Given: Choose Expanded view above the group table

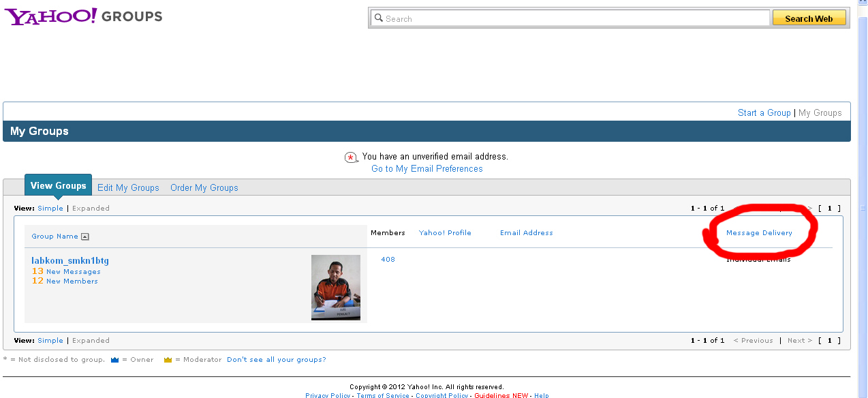Looking at the screenshot, I should click(x=91, y=209).
